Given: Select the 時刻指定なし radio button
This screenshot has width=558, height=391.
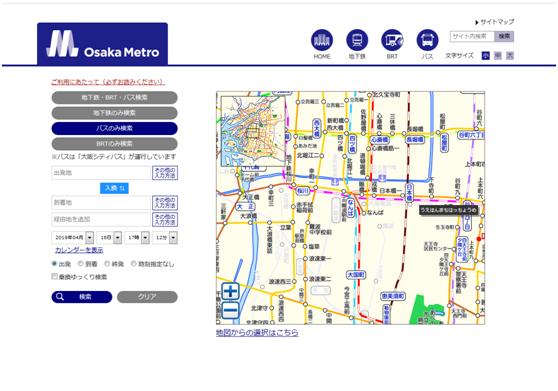Looking at the screenshot, I should pyautogui.click(x=133, y=264).
